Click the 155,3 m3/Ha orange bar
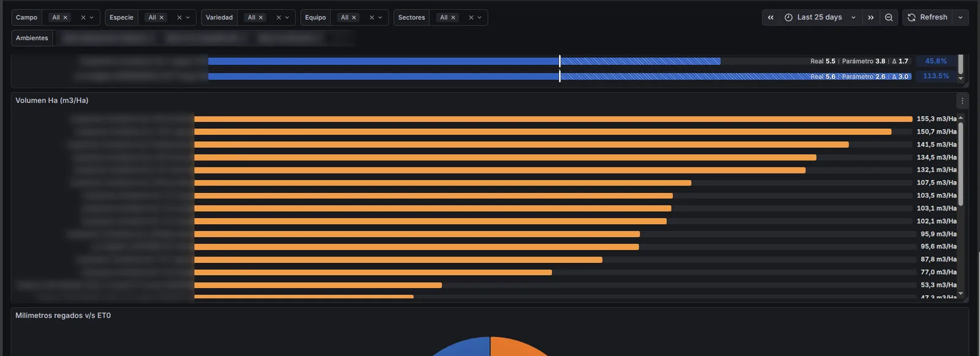The width and height of the screenshot is (980, 356). (x=553, y=119)
